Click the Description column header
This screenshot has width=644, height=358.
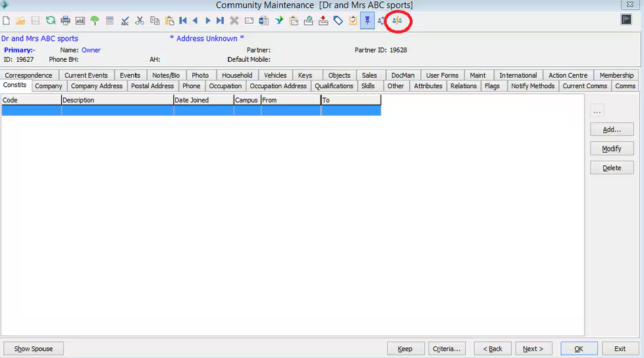tap(117, 100)
